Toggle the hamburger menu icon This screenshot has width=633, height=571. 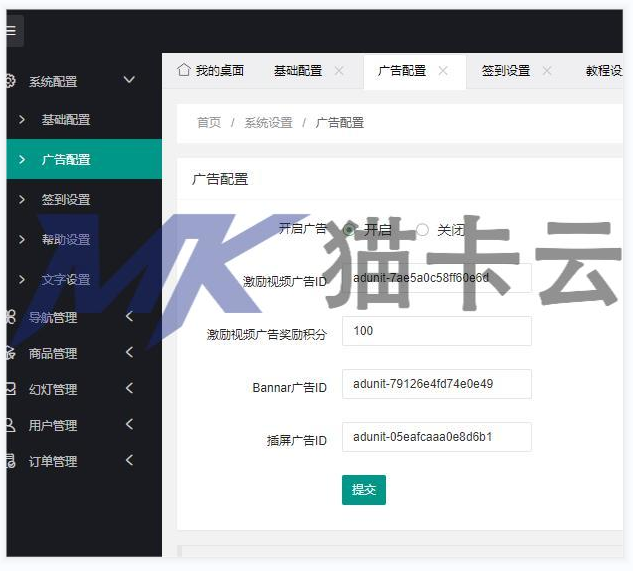11,31
